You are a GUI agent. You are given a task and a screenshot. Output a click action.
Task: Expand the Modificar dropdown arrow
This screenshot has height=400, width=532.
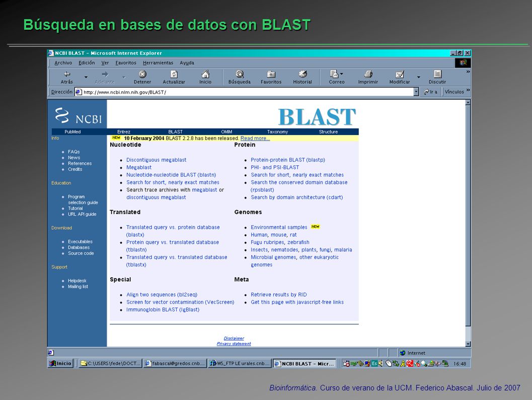point(419,78)
